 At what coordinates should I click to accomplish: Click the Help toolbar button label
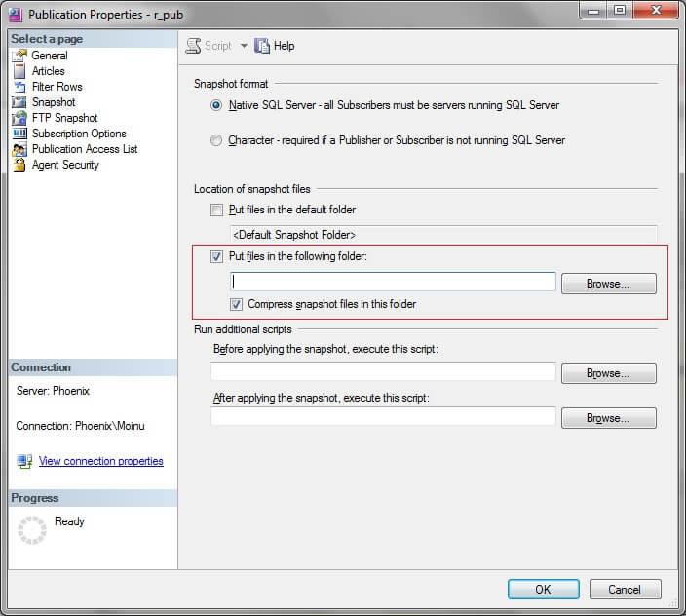[x=284, y=46]
